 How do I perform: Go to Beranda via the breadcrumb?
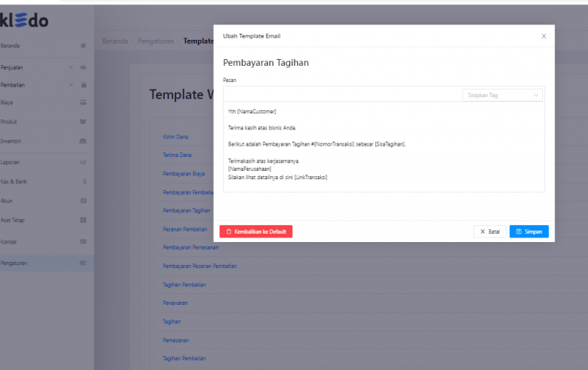114,40
